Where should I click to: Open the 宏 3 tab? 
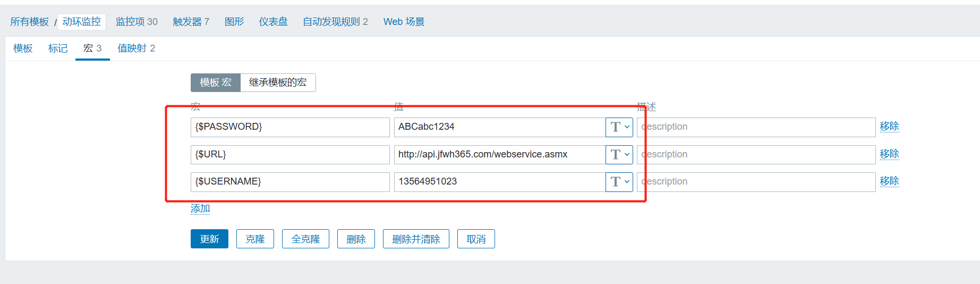92,48
